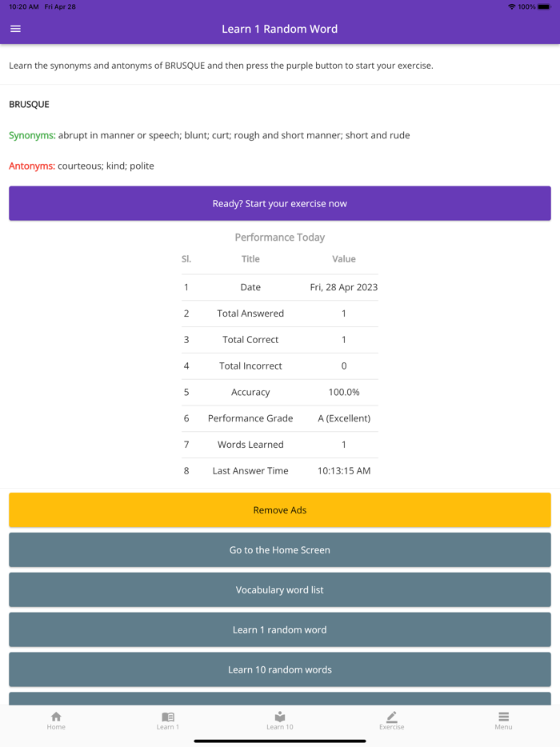Open the hamburger navigation menu
Screen dimensions: 560x747
[x=15, y=28]
